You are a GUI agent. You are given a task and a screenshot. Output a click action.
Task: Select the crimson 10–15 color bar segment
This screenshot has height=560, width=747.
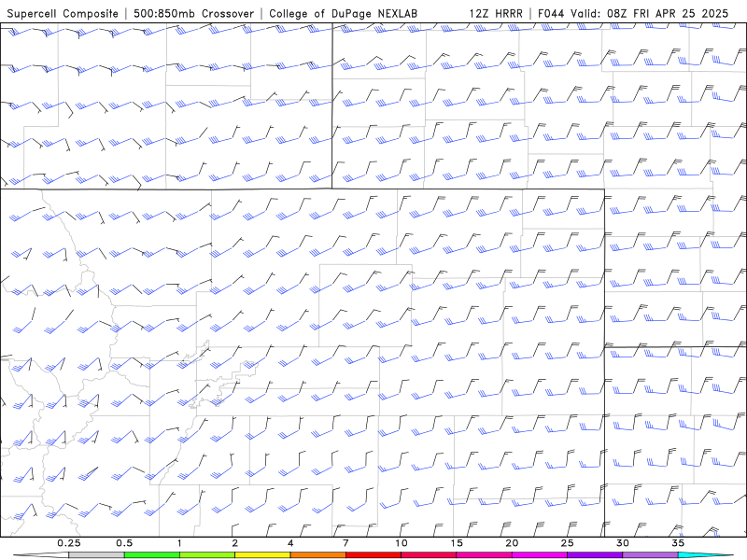click(x=429, y=555)
